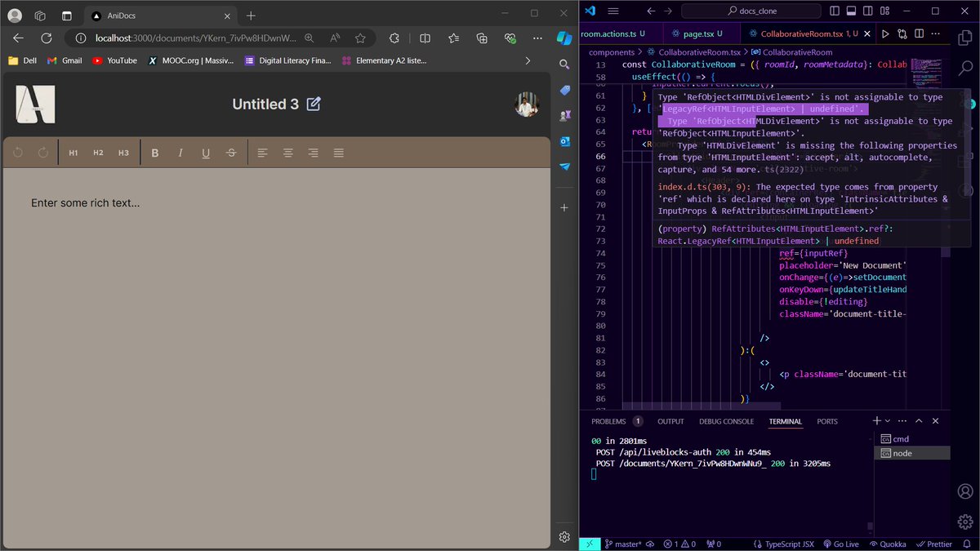Open Edge settings and more menu

coord(537,38)
